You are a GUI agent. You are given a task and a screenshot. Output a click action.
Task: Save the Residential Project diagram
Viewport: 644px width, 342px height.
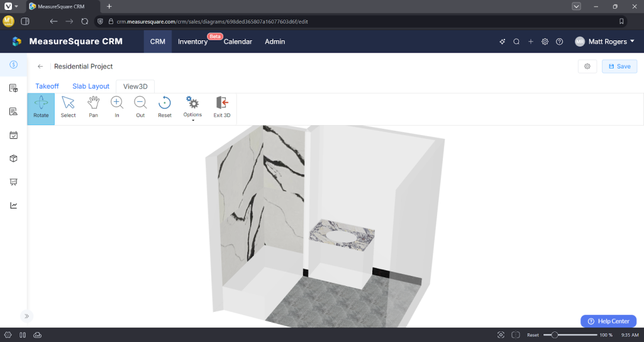click(619, 66)
